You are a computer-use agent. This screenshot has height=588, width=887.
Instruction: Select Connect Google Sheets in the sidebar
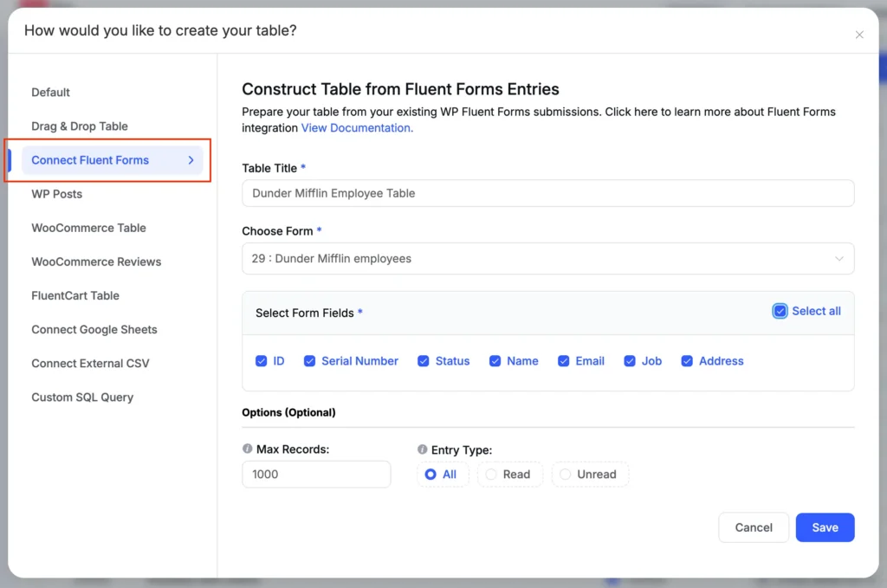[94, 329]
